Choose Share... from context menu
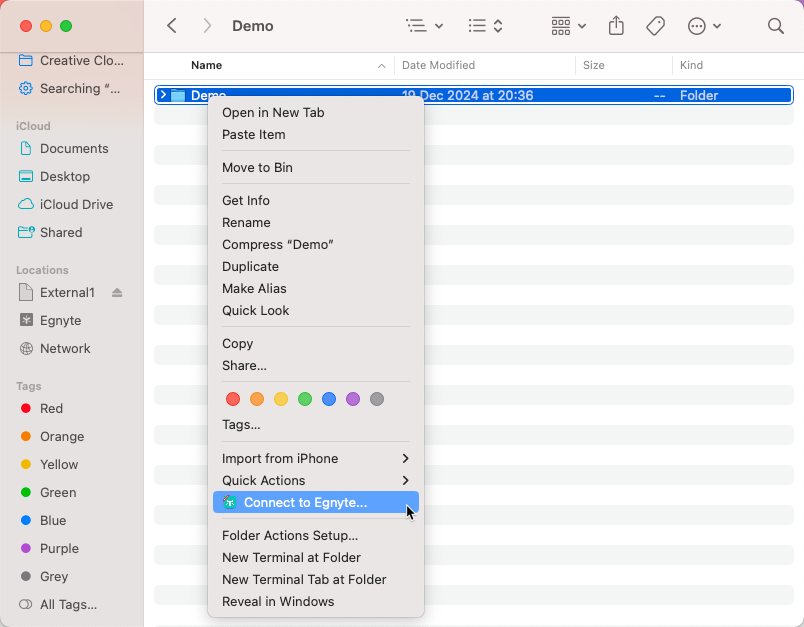 tap(316, 365)
